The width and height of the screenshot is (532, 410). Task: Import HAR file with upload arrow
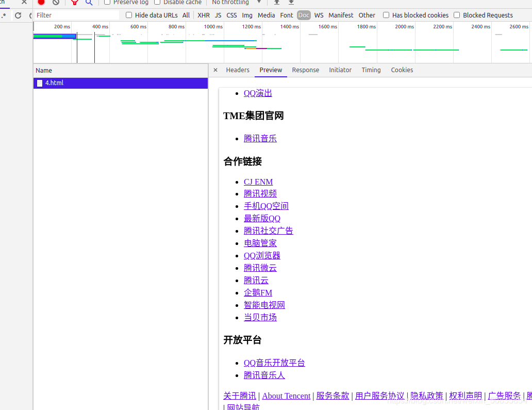tap(277, 2)
